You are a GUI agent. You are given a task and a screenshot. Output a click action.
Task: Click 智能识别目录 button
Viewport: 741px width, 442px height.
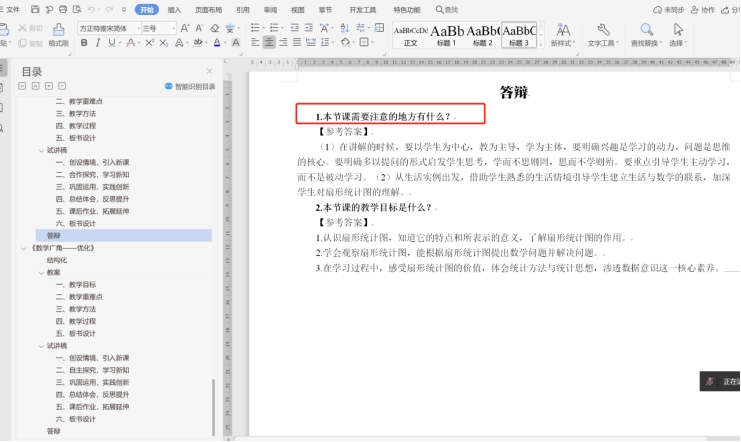pyautogui.click(x=189, y=87)
